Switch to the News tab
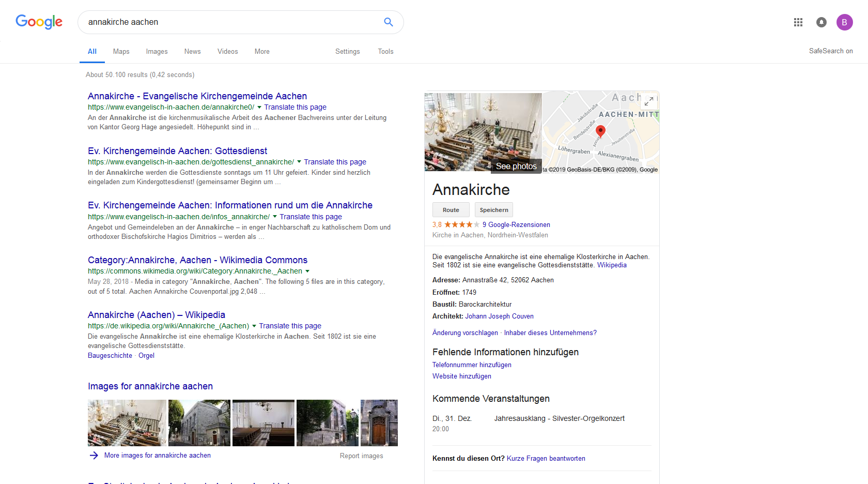868x484 pixels. [x=192, y=51]
